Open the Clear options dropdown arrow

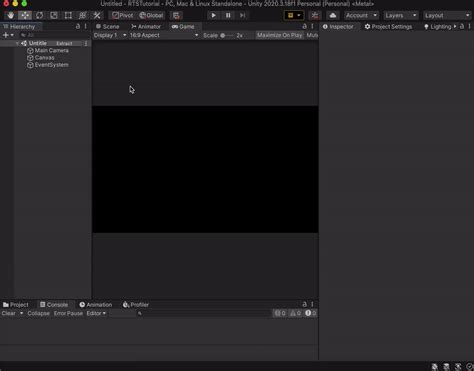[x=21, y=313]
